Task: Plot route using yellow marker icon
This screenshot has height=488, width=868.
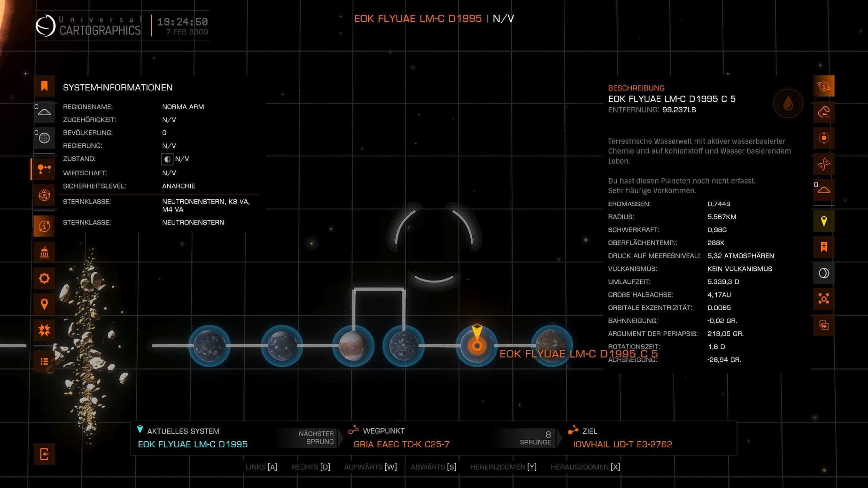Action: coord(824,221)
